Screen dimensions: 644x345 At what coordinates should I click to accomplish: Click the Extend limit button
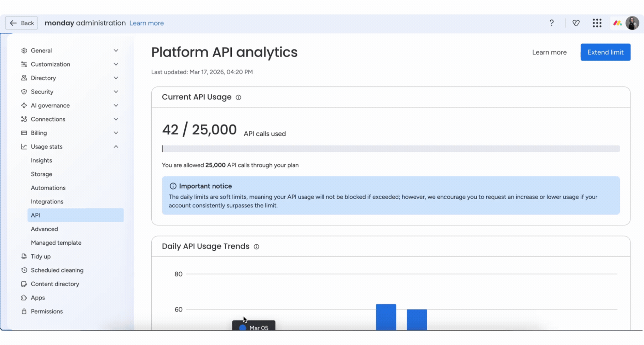point(605,52)
